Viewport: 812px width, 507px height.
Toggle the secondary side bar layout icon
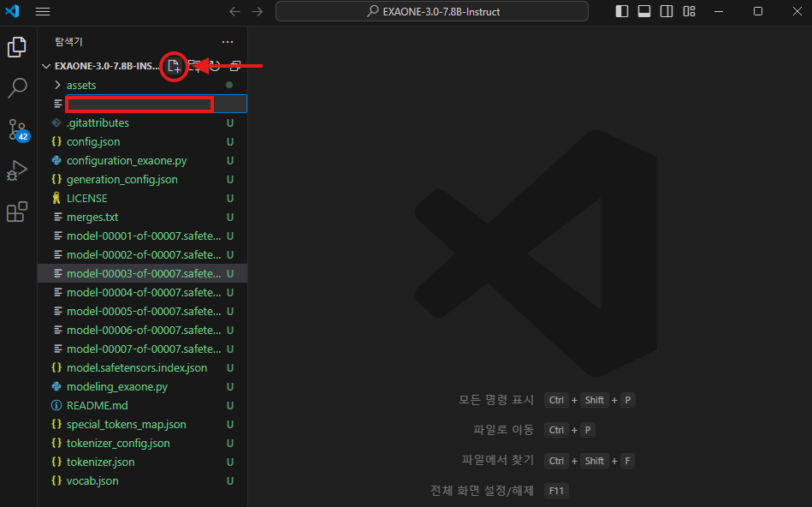pos(667,11)
